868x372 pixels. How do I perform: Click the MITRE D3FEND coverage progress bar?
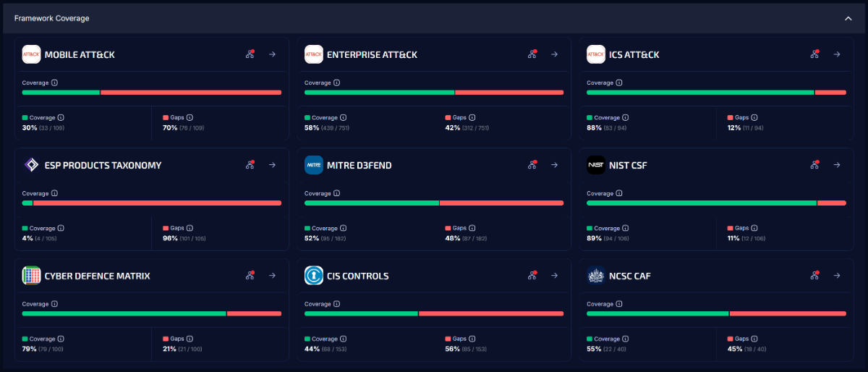point(434,203)
